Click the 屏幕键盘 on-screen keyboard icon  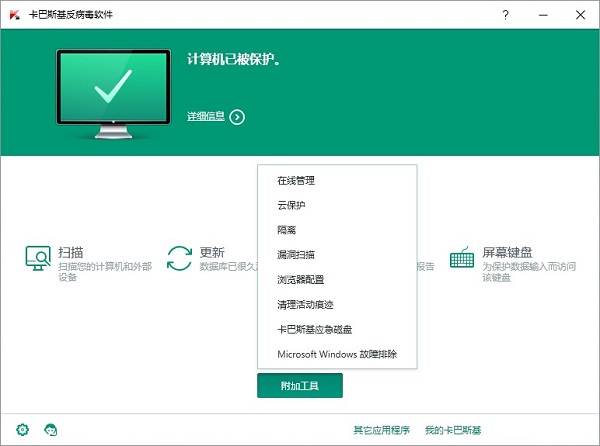pyautogui.click(x=462, y=257)
